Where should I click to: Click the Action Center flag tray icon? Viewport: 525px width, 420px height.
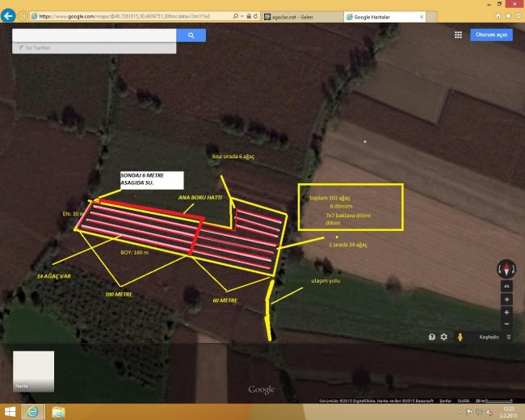[469, 412]
